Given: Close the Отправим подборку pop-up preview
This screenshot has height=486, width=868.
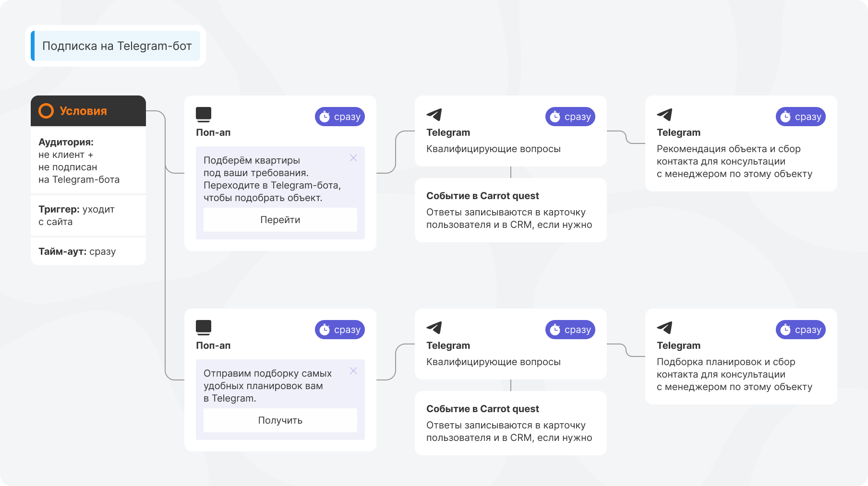Looking at the screenshot, I should (x=353, y=371).
